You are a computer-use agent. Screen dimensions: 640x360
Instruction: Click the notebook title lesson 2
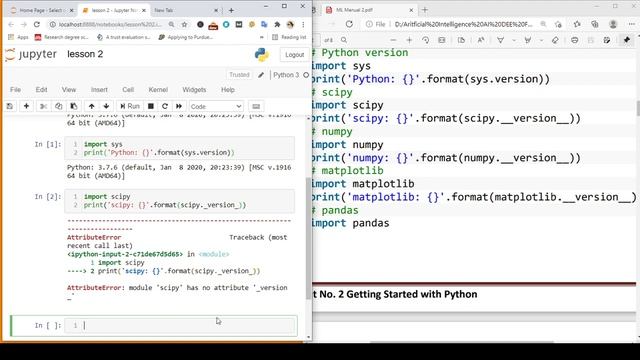85,54
